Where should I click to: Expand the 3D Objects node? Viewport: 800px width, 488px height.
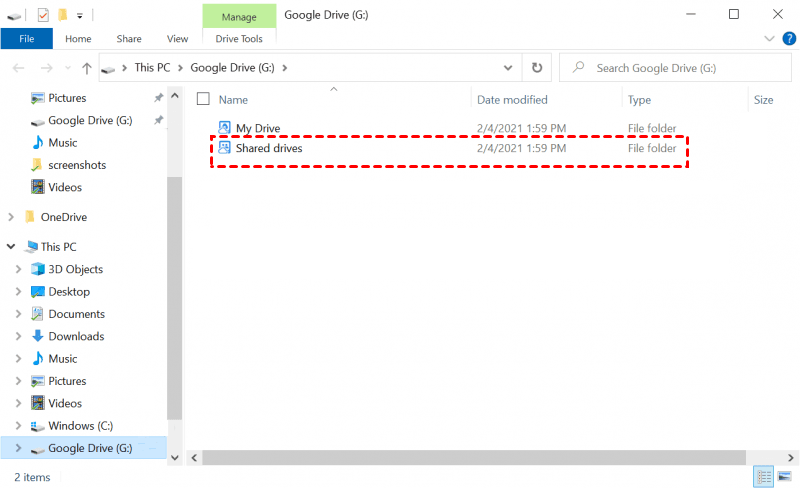tap(18, 269)
